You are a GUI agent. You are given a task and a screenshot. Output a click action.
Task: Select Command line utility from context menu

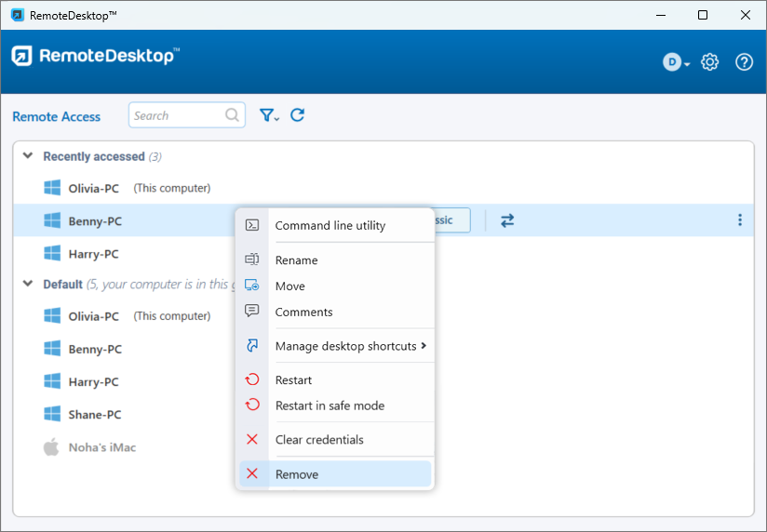coord(330,225)
